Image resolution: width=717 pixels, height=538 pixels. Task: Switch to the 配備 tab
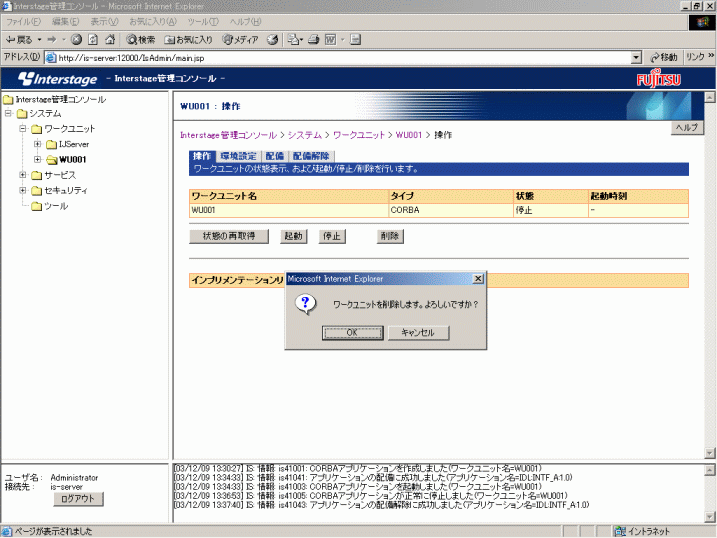tap(274, 156)
